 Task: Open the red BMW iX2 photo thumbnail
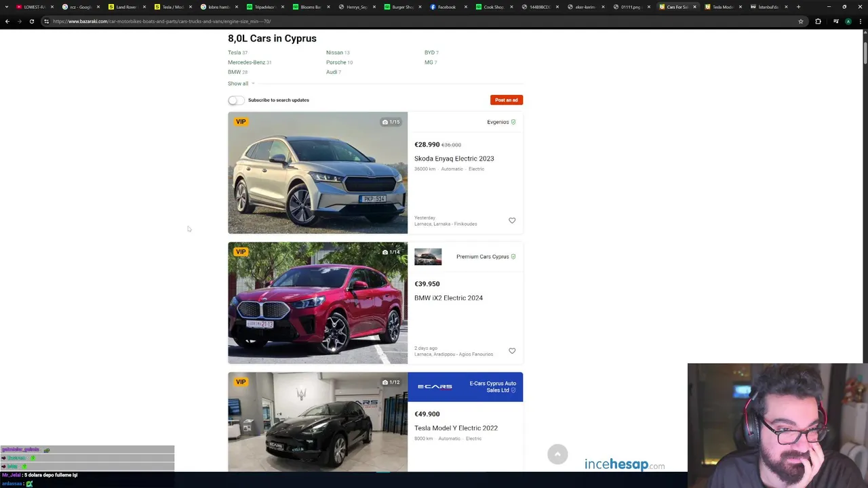point(317,303)
